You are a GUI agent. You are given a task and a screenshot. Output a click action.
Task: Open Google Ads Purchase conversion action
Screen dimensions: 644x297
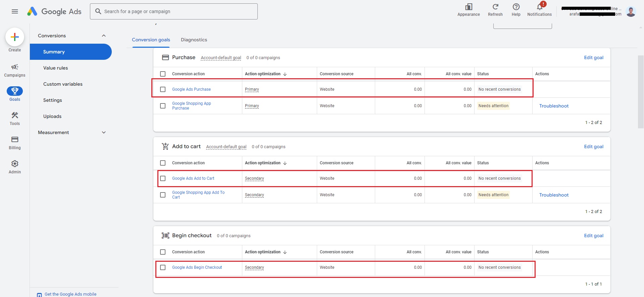point(191,89)
